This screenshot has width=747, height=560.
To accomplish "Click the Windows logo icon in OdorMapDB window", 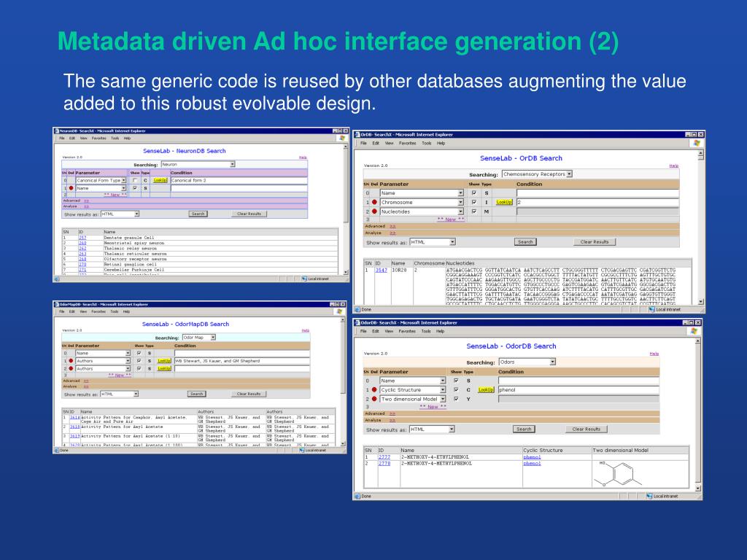I will (340, 311).
